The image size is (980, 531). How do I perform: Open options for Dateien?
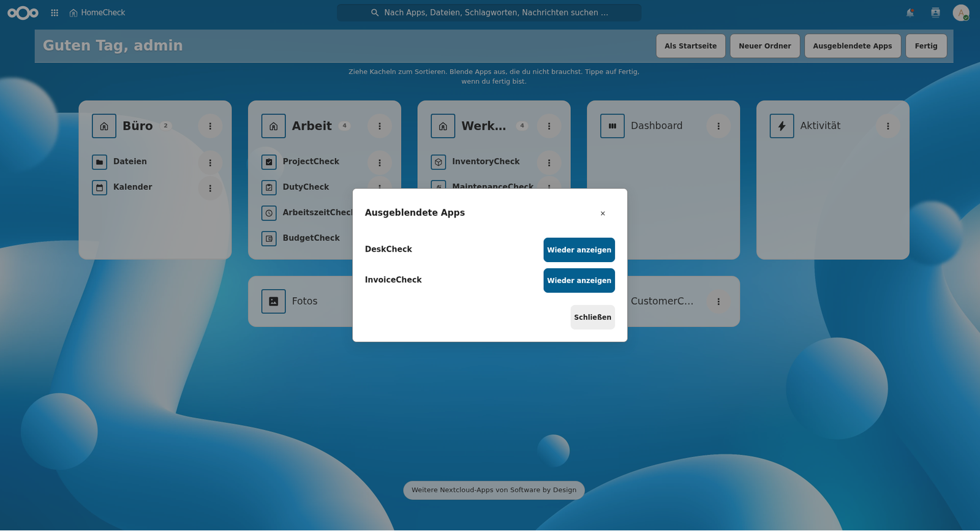click(210, 163)
